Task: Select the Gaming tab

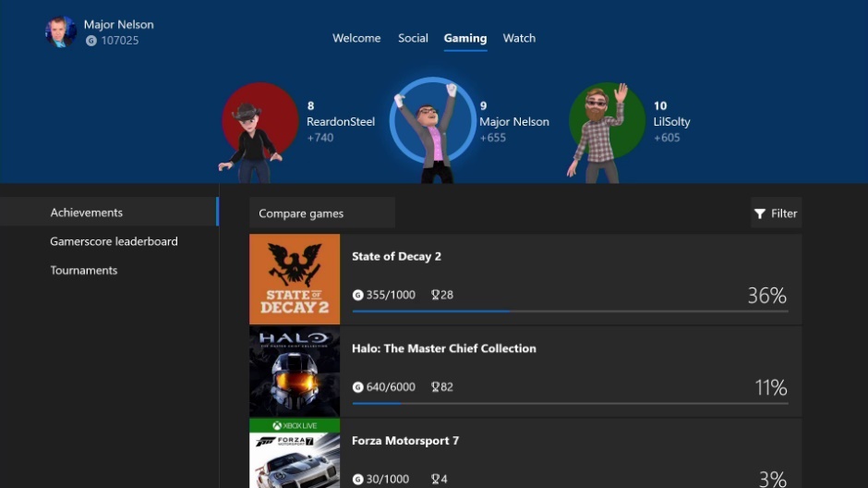Action: [x=465, y=38]
